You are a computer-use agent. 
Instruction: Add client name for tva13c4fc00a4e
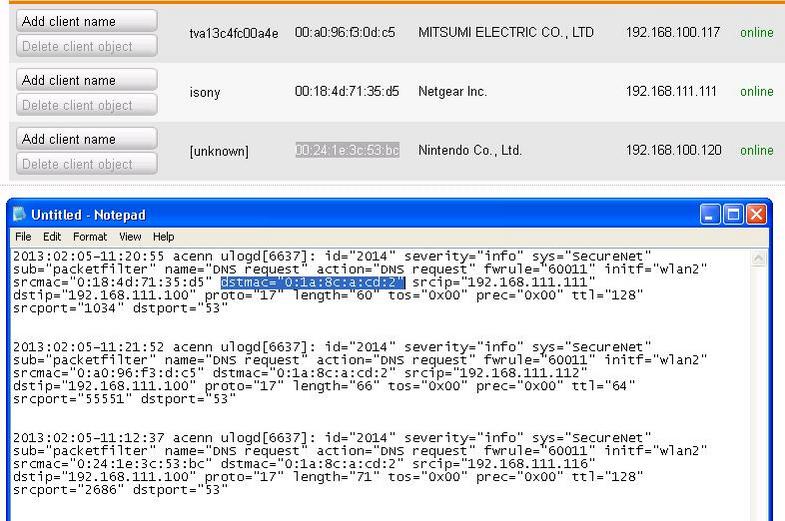(x=87, y=21)
